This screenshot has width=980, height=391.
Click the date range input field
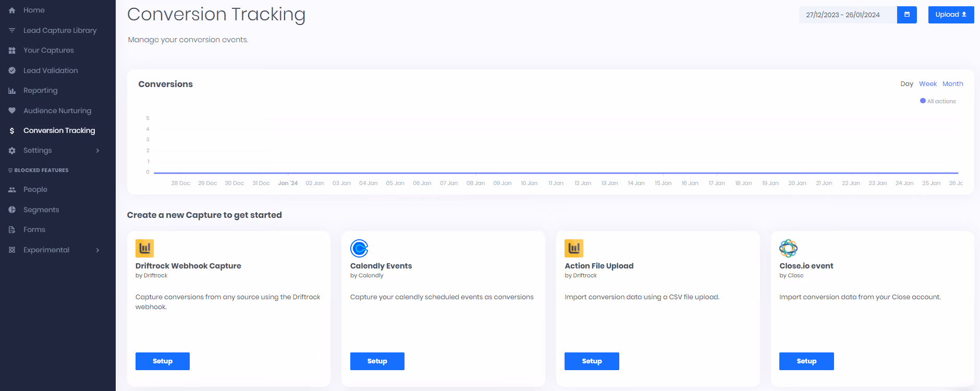[848, 15]
